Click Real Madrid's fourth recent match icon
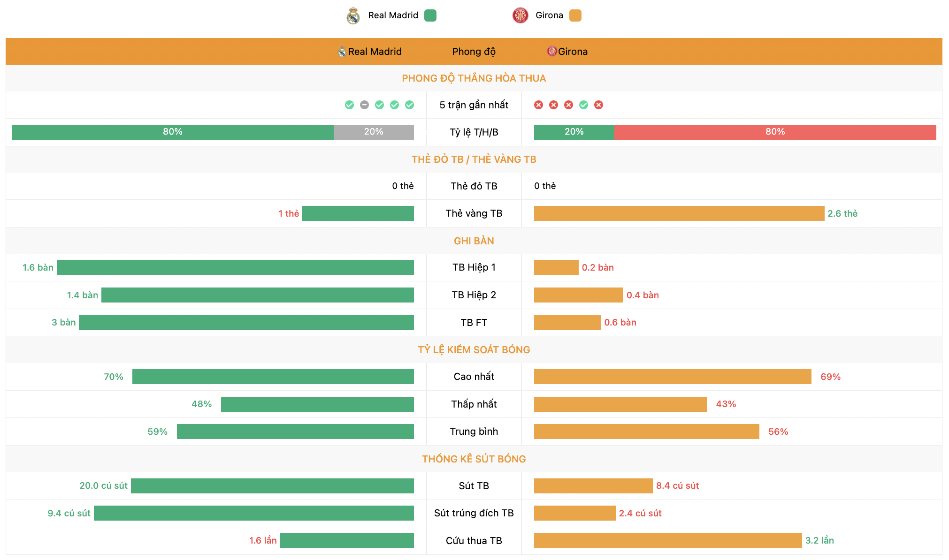The image size is (949, 560). (394, 105)
